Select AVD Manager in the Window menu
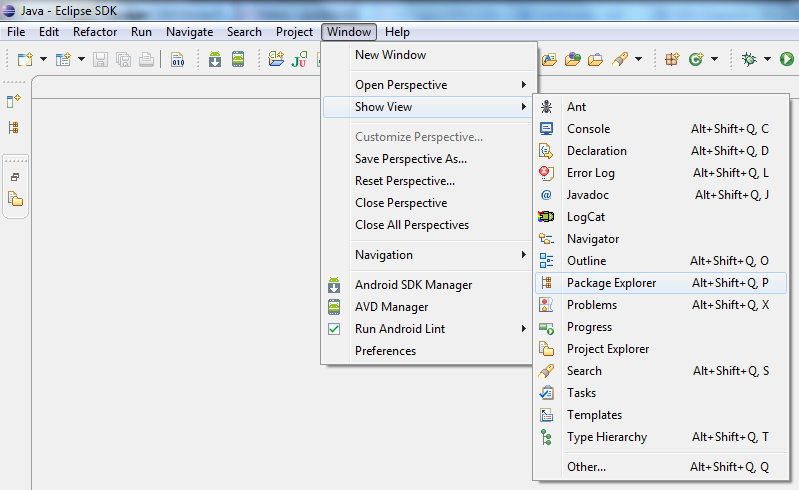799x490 pixels. 429,307
